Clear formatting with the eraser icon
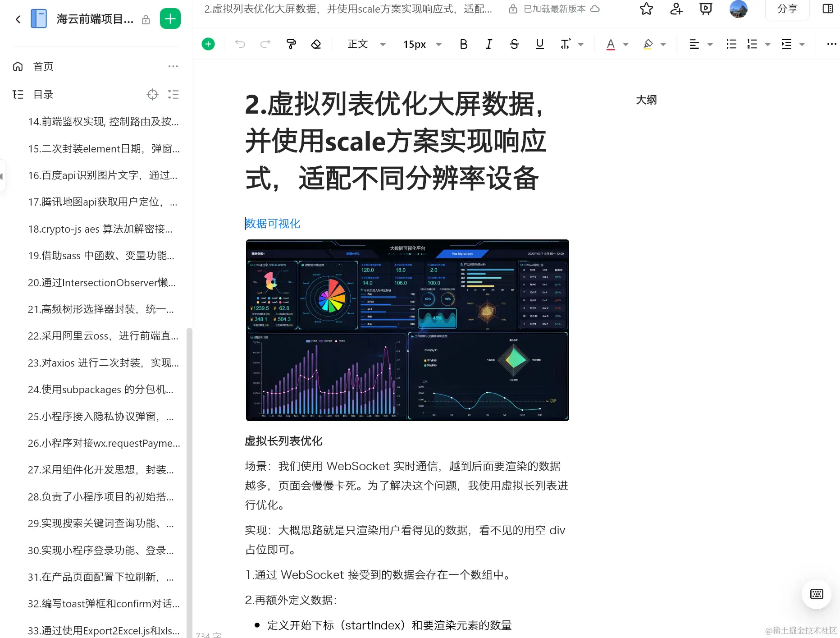The height and width of the screenshot is (638, 840). point(316,44)
